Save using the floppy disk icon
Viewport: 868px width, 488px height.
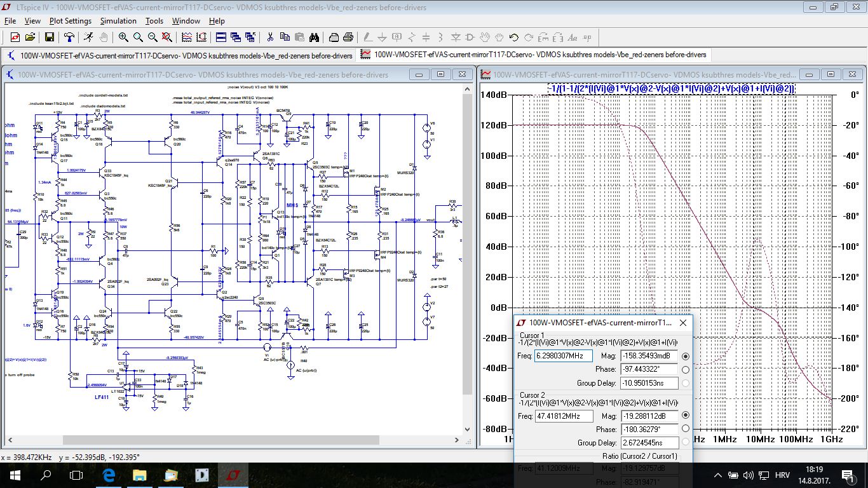tap(49, 37)
